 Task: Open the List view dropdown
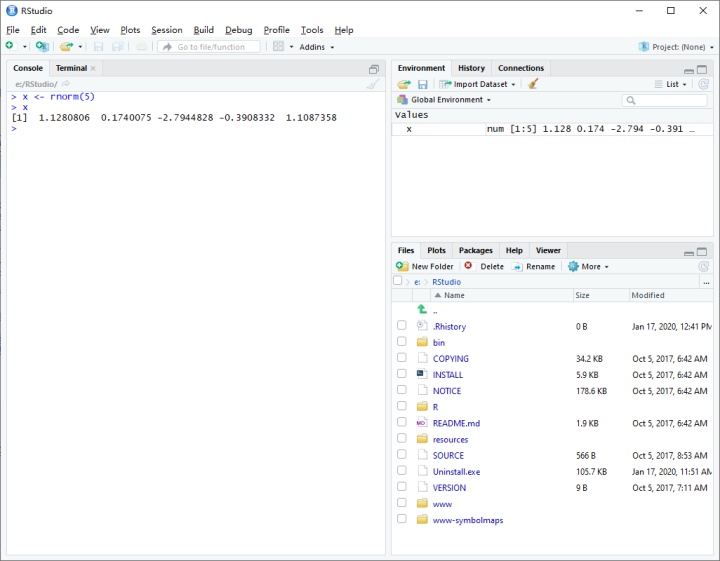click(671, 84)
